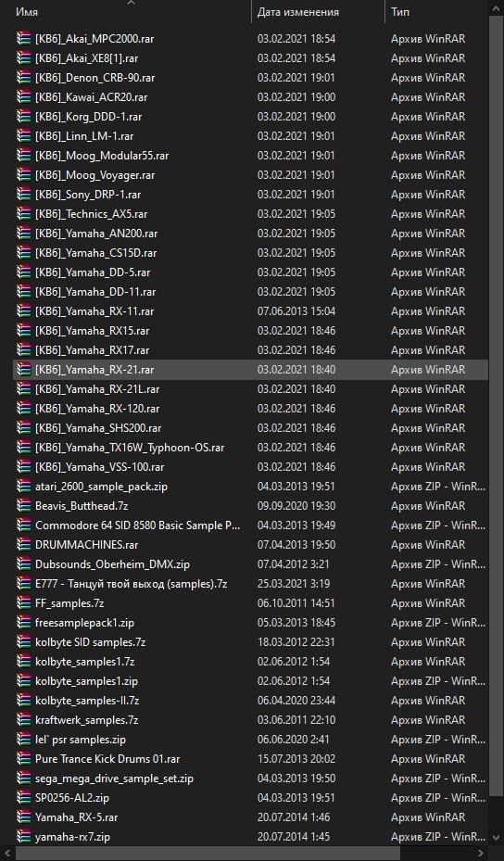
Task: Select the archive icon for [KB6]_Korg_DDD-1.rar
Action: point(23,117)
